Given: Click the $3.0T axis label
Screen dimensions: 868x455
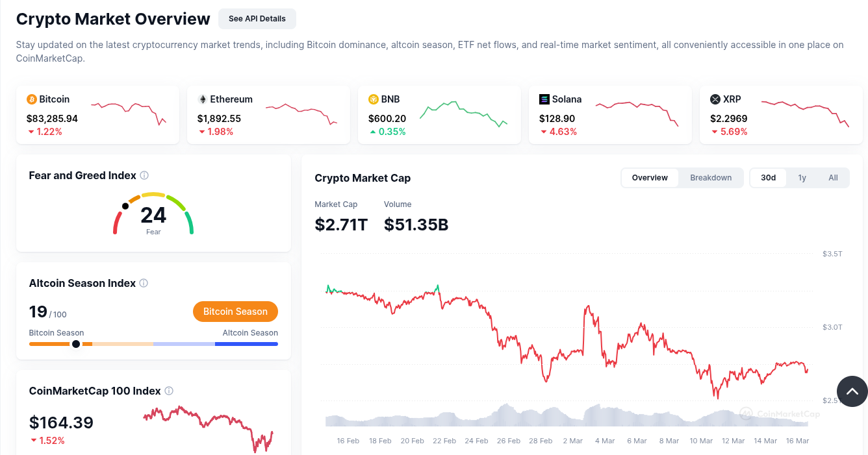Looking at the screenshot, I should point(832,327).
